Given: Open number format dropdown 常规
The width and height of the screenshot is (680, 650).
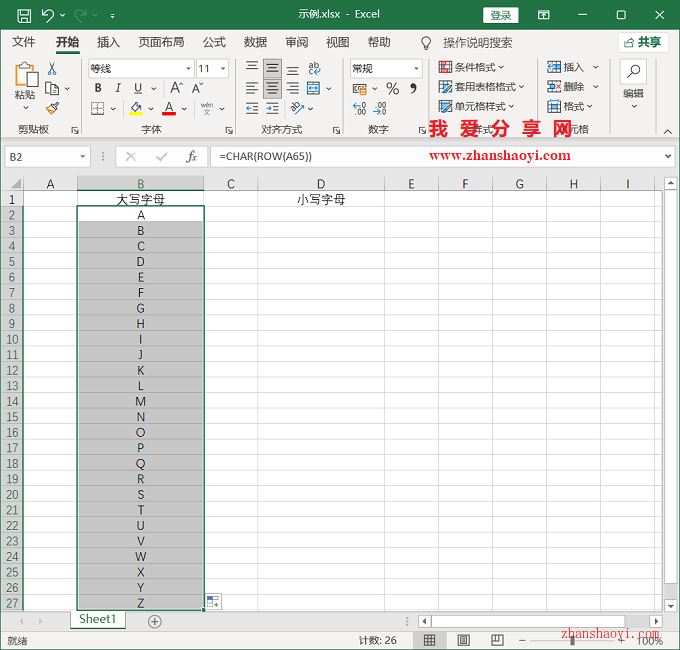Looking at the screenshot, I should click(x=416, y=69).
